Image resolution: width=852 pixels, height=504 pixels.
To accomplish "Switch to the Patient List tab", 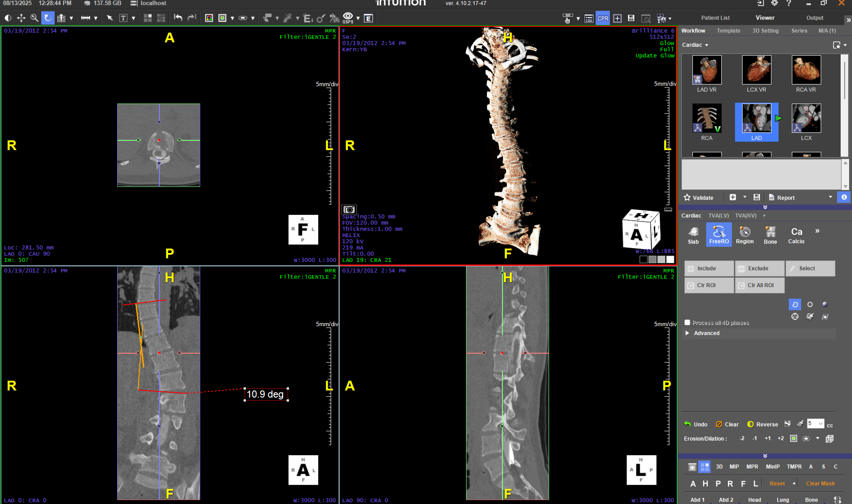I will click(x=715, y=18).
